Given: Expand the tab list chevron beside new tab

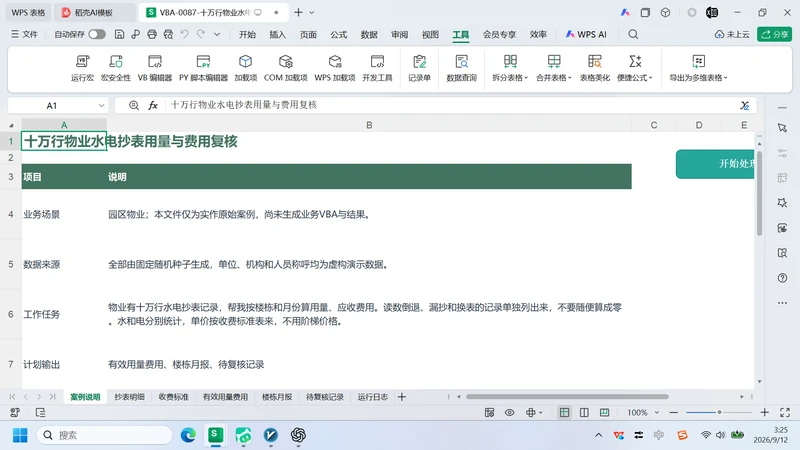Looking at the screenshot, I should pyautogui.click(x=312, y=12).
